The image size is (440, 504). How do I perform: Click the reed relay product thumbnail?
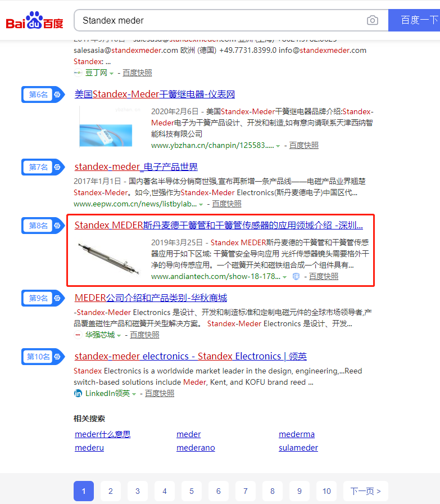click(106, 128)
